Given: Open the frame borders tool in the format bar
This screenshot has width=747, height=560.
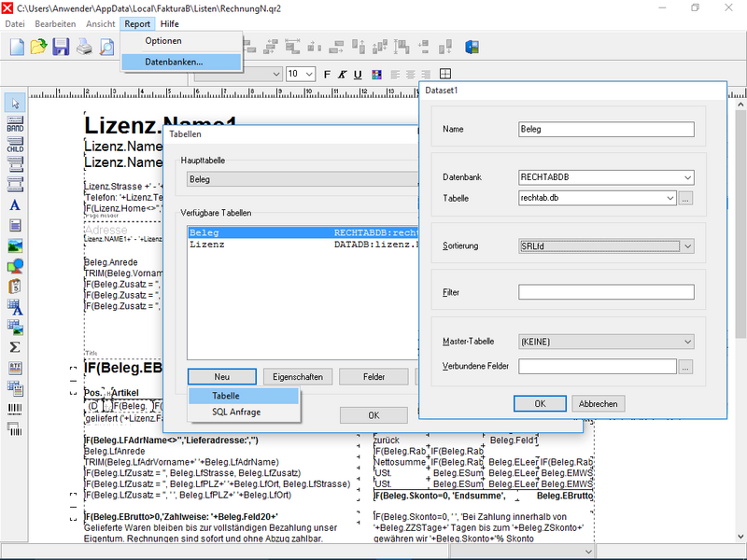Looking at the screenshot, I should 445,74.
